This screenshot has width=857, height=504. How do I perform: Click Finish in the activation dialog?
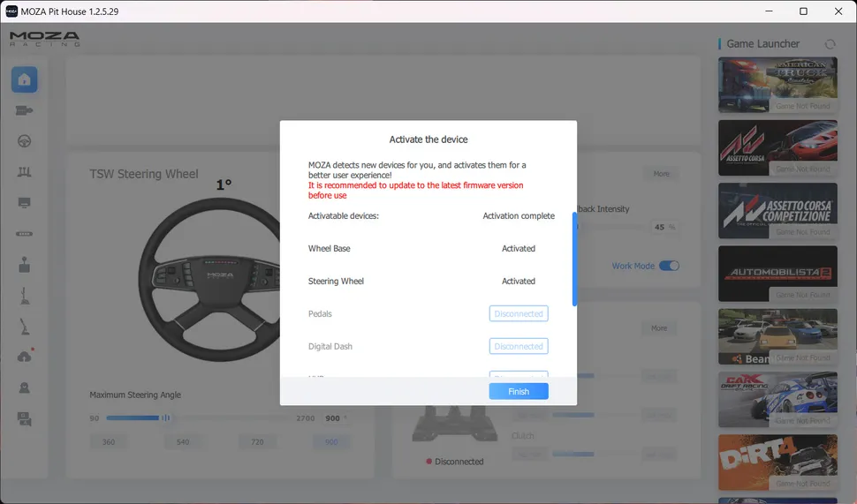[519, 391]
